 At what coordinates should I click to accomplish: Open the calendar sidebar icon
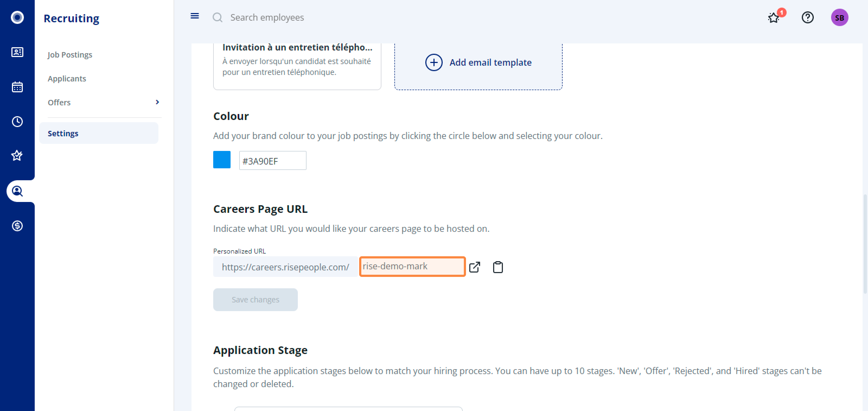pos(17,87)
